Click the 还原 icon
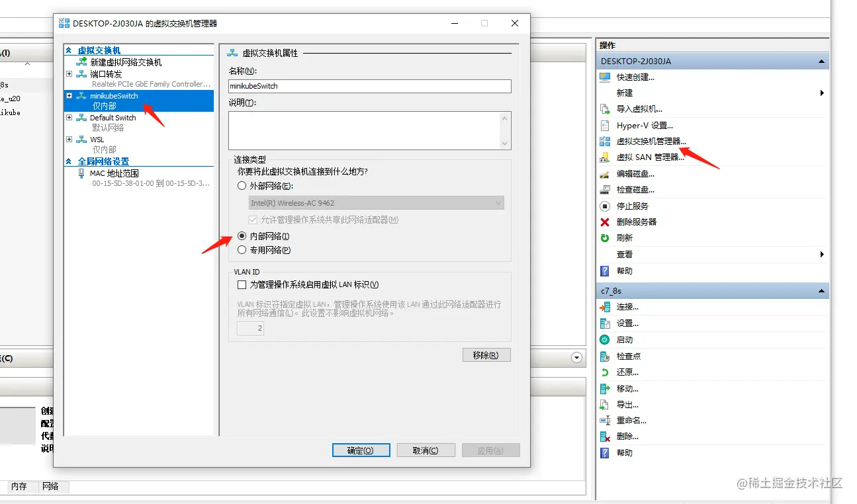857x504 pixels. click(x=605, y=372)
